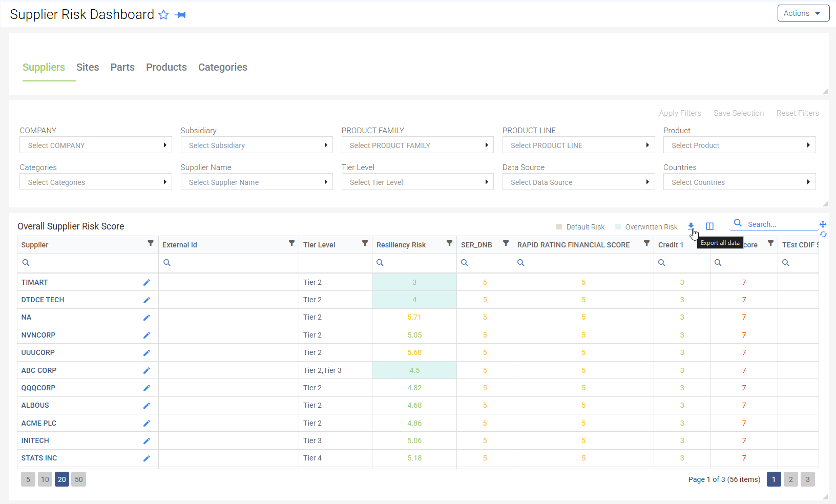Click Reset Filters
836x504 pixels.
click(x=798, y=113)
